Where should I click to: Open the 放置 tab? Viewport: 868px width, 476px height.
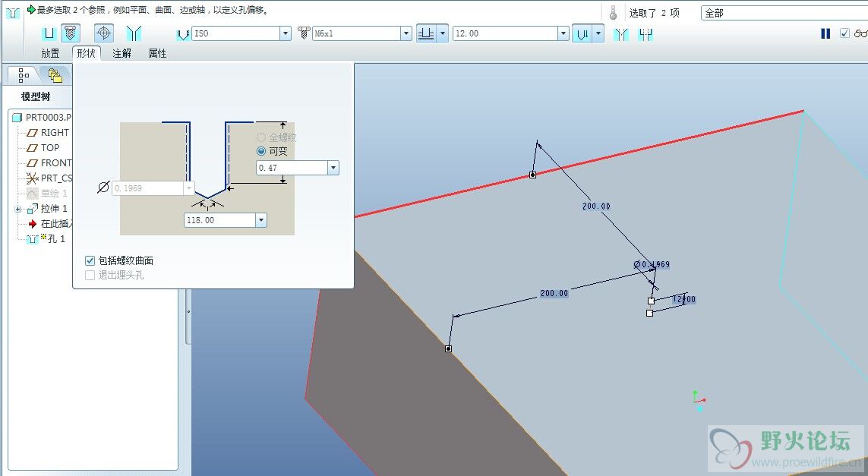coord(50,53)
